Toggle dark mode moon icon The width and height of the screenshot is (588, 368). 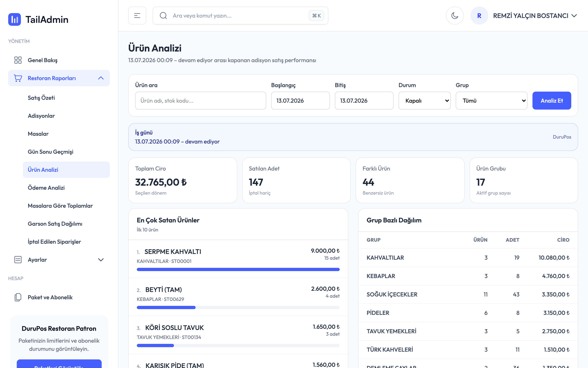coord(455,16)
